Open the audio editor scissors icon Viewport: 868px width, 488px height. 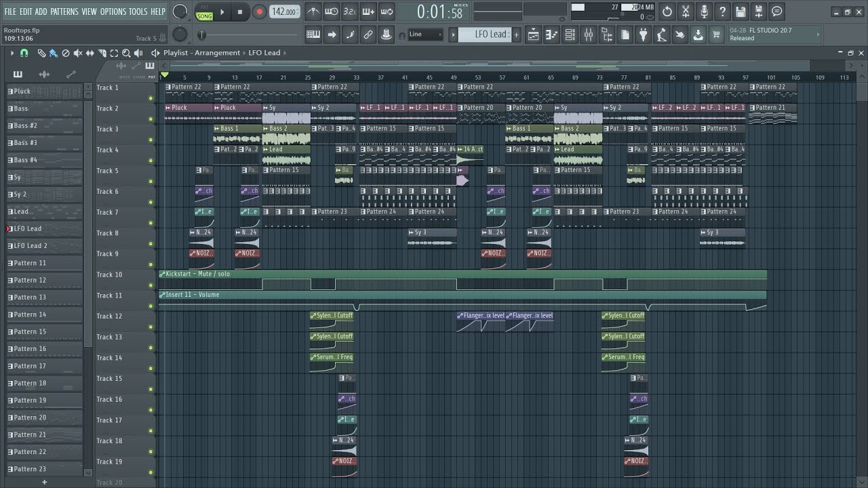click(x=686, y=12)
